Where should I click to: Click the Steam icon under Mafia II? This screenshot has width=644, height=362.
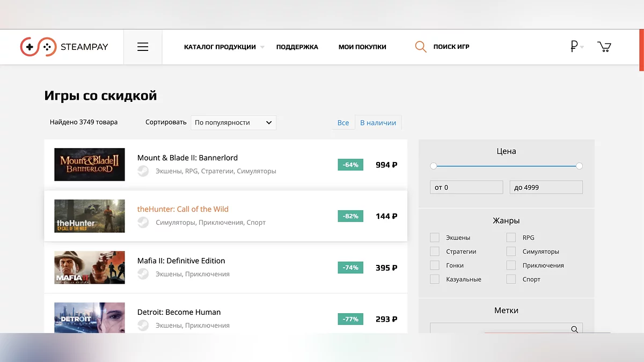(143, 274)
